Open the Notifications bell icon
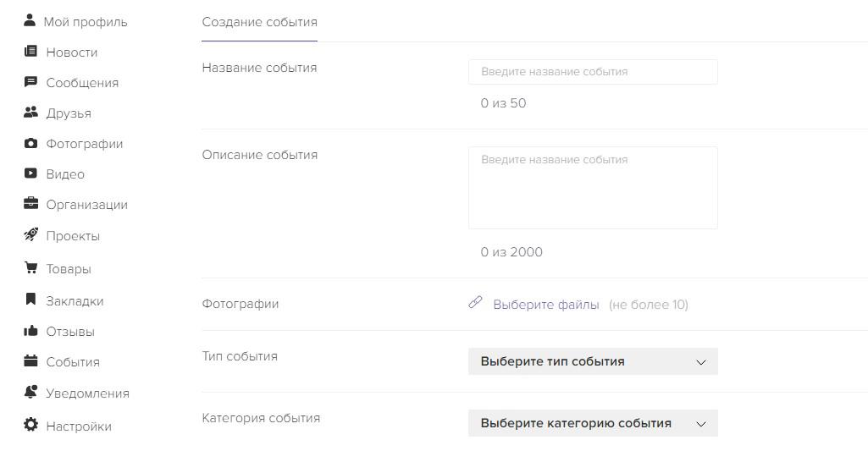This screenshot has width=868, height=451. 30,393
